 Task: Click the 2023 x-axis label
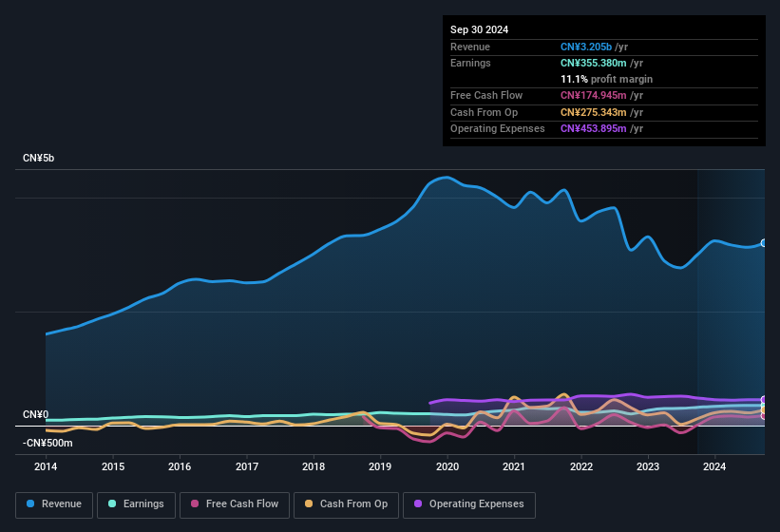648,466
